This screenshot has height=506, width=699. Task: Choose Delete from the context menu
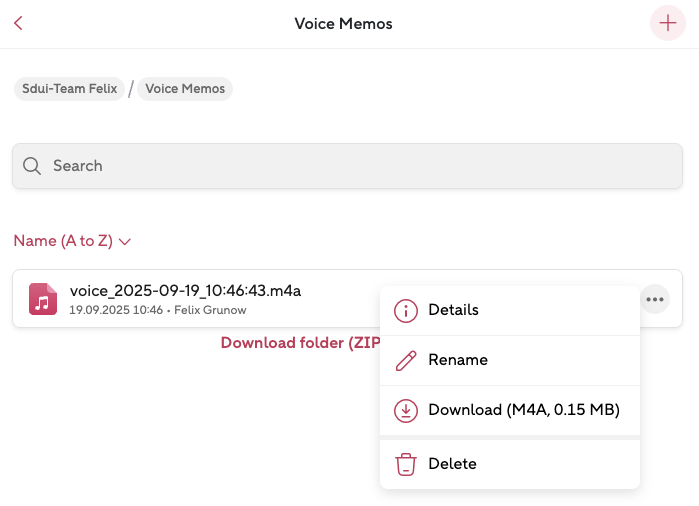click(452, 464)
